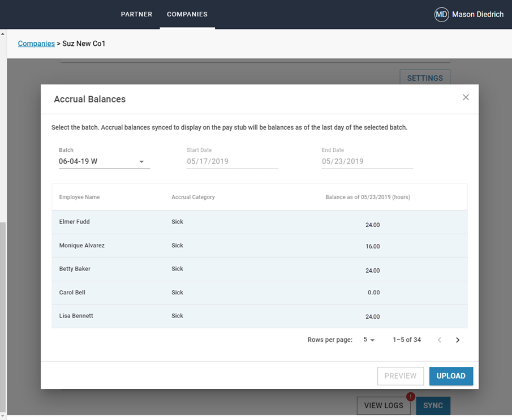Open the SETTINGS button
The image size is (512, 420).
pyautogui.click(x=425, y=78)
